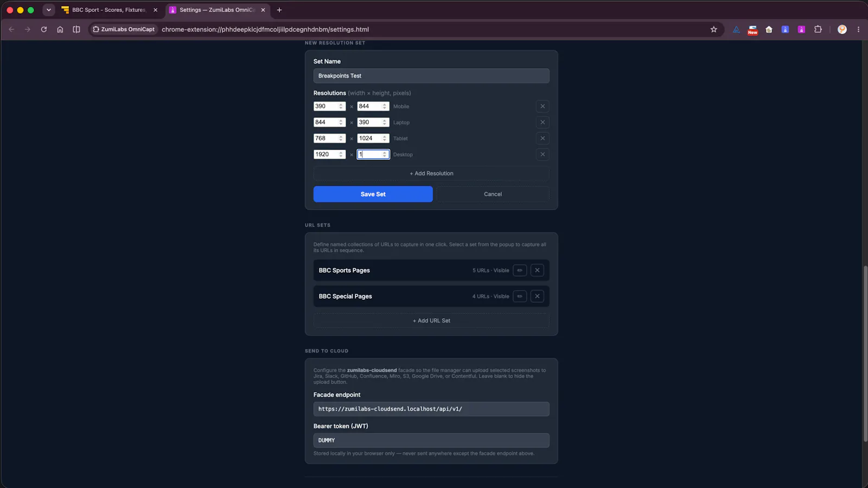868x488 pixels.
Task: Remove the Laptop resolution row
Action: coord(542,123)
